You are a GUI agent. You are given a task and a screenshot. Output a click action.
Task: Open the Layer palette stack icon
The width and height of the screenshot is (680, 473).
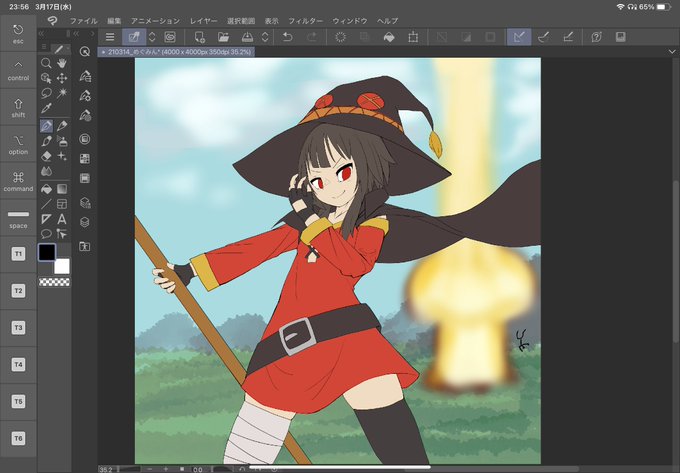[x=85, y=222]
